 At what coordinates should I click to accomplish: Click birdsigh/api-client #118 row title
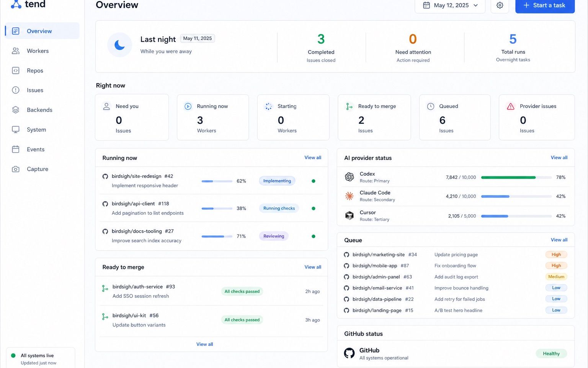(x=140, y=204)
